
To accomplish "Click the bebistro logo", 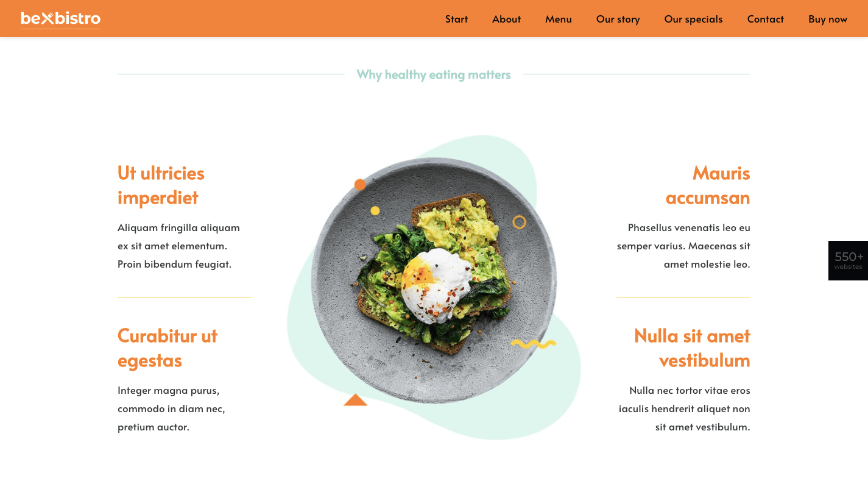I will (x=60, y=19).
